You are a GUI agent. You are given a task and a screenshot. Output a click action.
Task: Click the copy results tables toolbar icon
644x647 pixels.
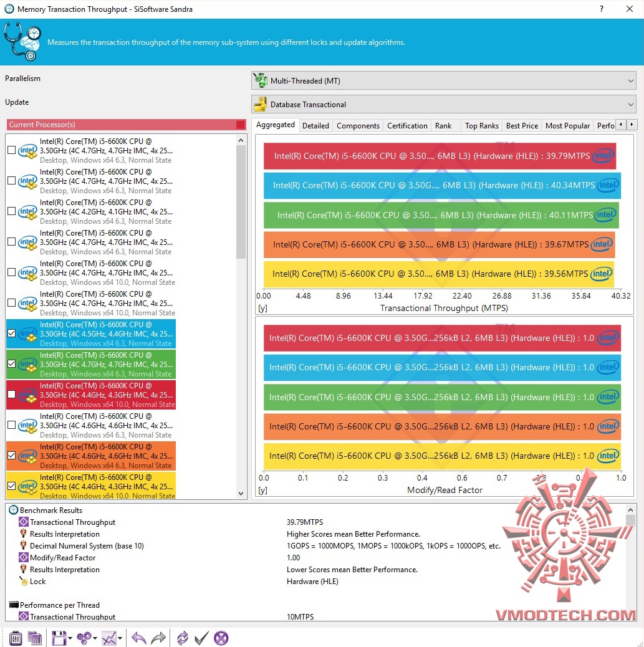pyautogui.click(x=35, y=638)
